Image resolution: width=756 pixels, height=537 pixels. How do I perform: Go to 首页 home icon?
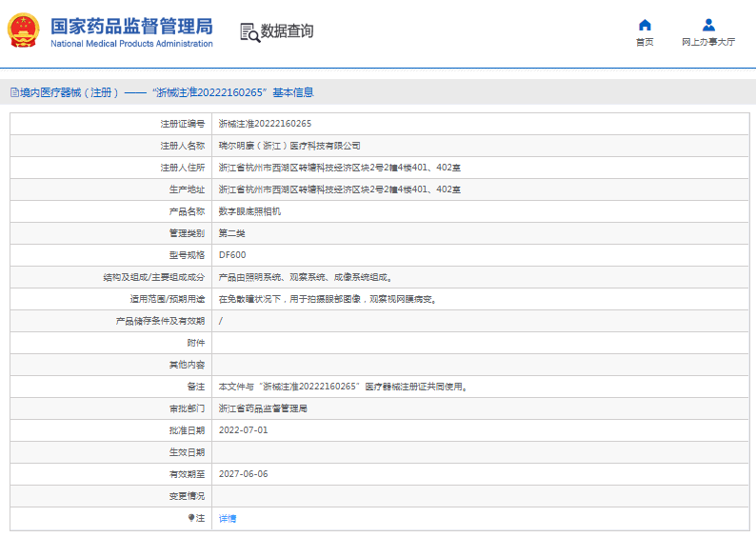click(645, 25)
